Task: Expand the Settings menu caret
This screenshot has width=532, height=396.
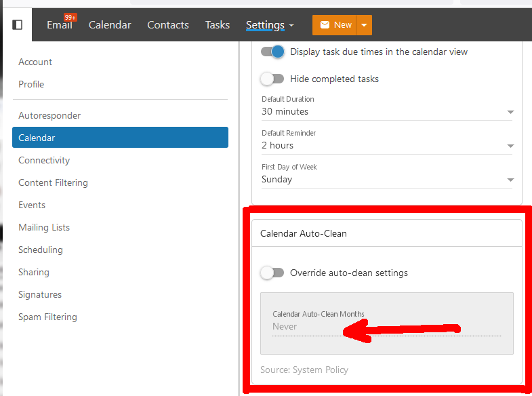Action: click(291, 26)
